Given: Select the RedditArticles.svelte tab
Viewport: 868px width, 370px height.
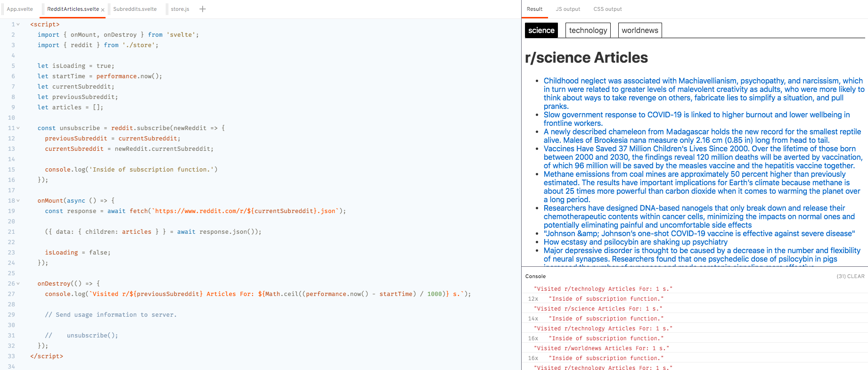Looking at the screenshot, I should click(x=73, y=9).
